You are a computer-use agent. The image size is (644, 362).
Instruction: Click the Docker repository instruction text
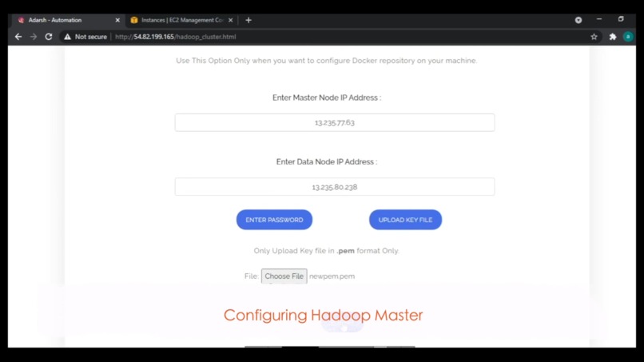pyautogui.click(x=327, y=61)
